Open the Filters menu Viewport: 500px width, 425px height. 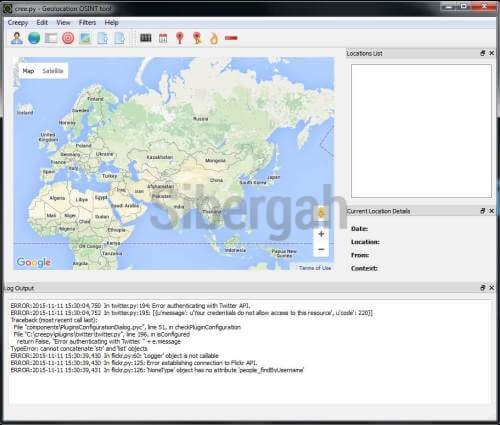coord(87,23)
